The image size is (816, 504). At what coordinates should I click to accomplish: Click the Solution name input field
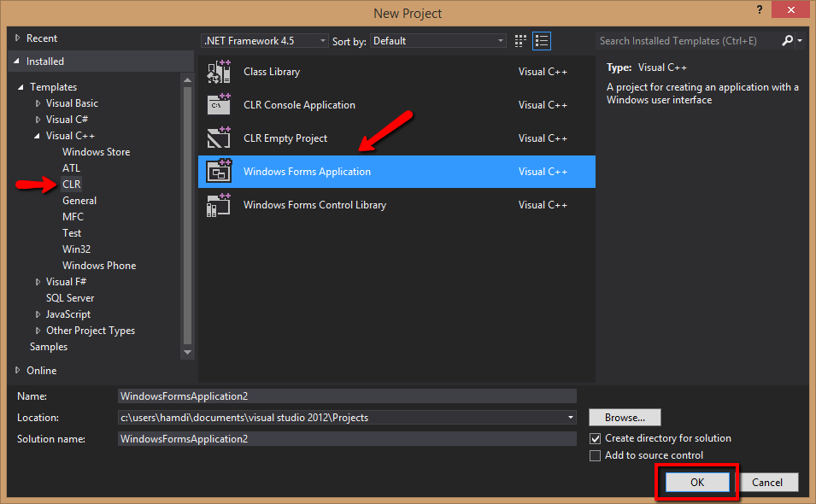coord(347,438)
